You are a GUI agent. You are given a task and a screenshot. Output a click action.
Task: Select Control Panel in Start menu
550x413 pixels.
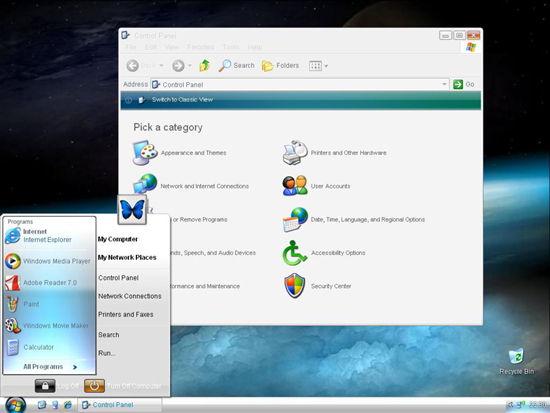coord(118,278)
